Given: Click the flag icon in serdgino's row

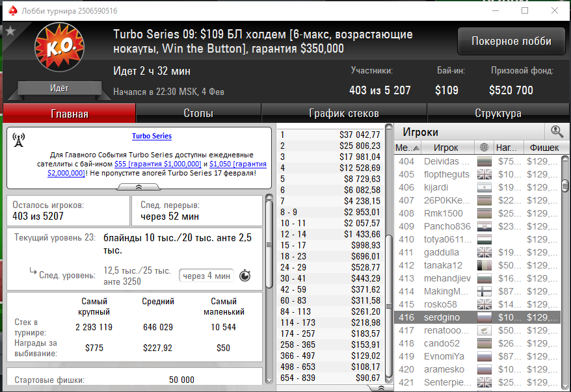Looking at the screenshot, I should [x=485, y=317].
